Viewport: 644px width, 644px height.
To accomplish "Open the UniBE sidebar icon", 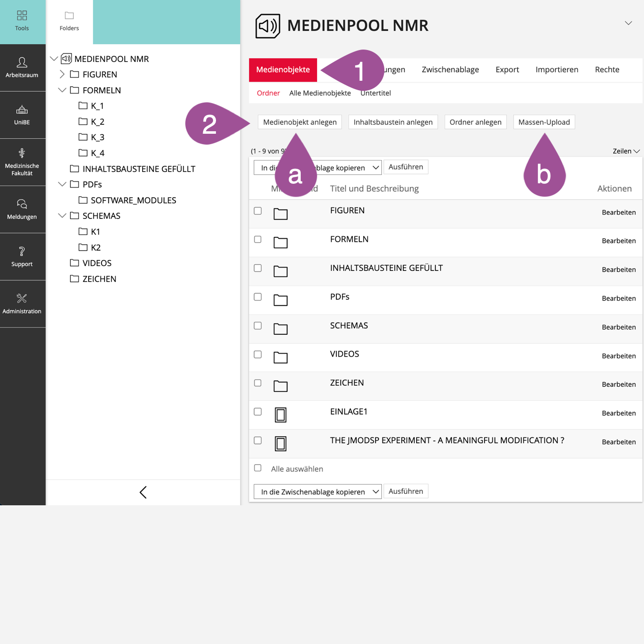I will [22, 110].
